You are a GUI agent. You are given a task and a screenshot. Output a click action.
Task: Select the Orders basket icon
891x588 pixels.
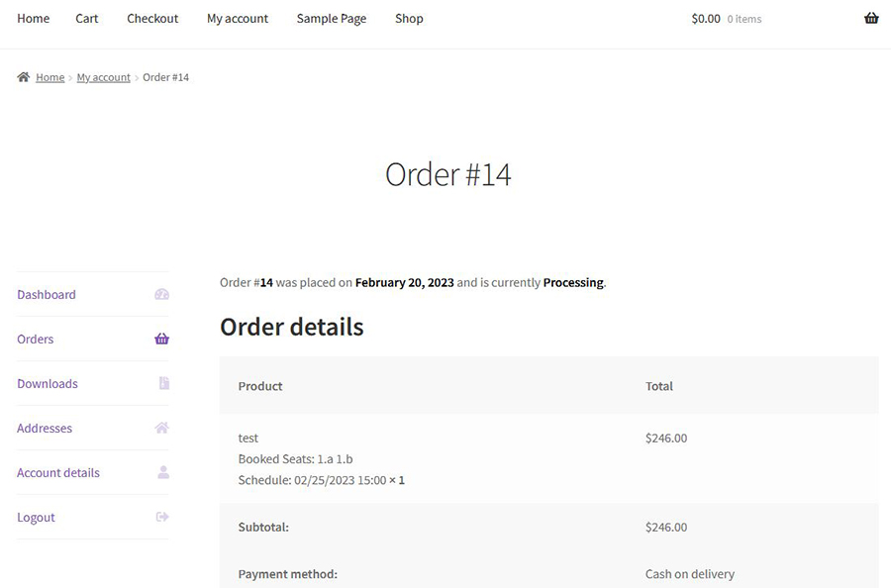click(161, 339)
